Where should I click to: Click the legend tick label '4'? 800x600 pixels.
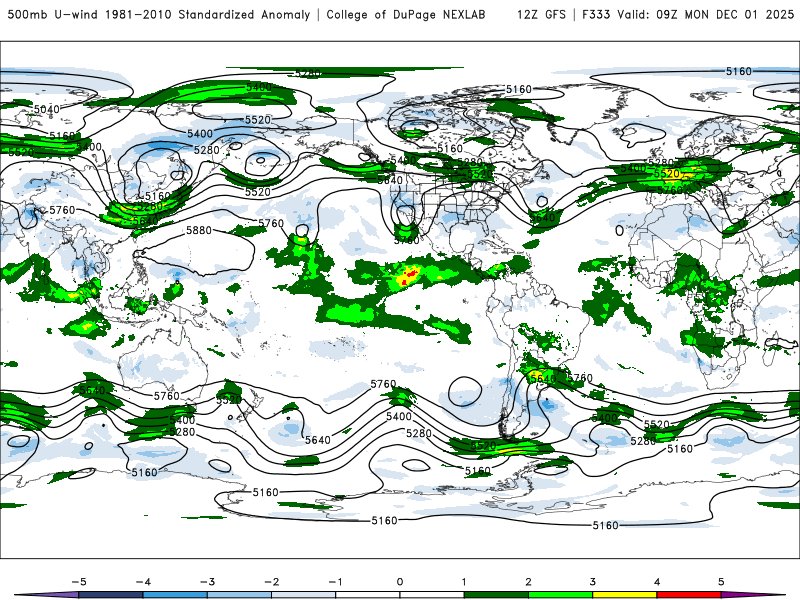657,582
